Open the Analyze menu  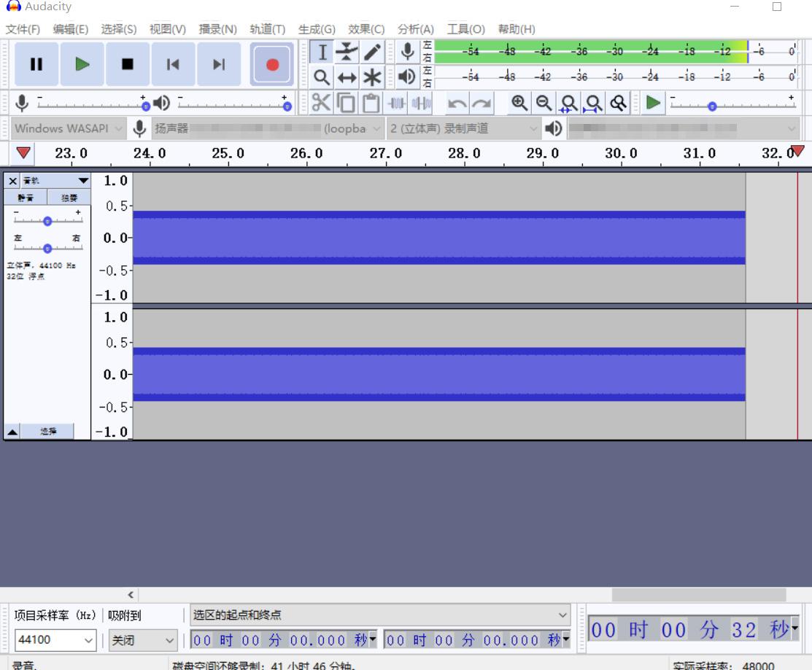[x=415, y=29]
